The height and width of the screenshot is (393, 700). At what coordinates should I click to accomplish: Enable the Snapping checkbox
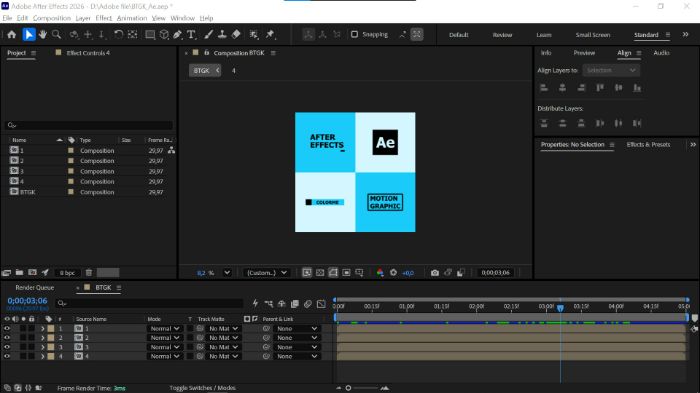(x=354, y=34)
